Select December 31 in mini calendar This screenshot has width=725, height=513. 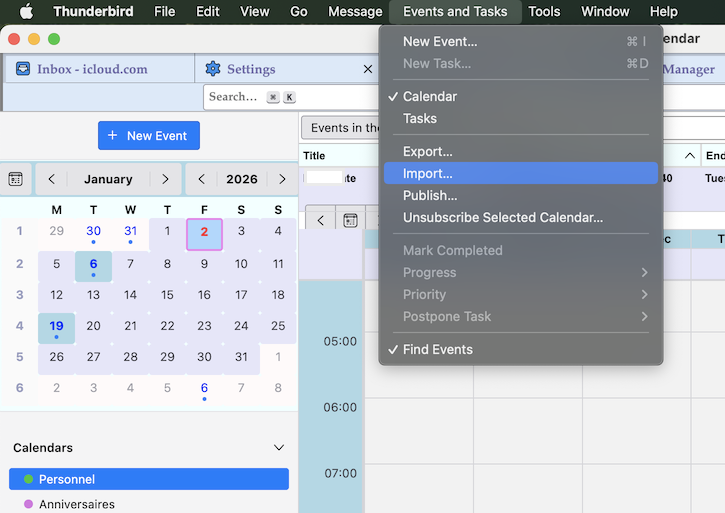point(130,234)
